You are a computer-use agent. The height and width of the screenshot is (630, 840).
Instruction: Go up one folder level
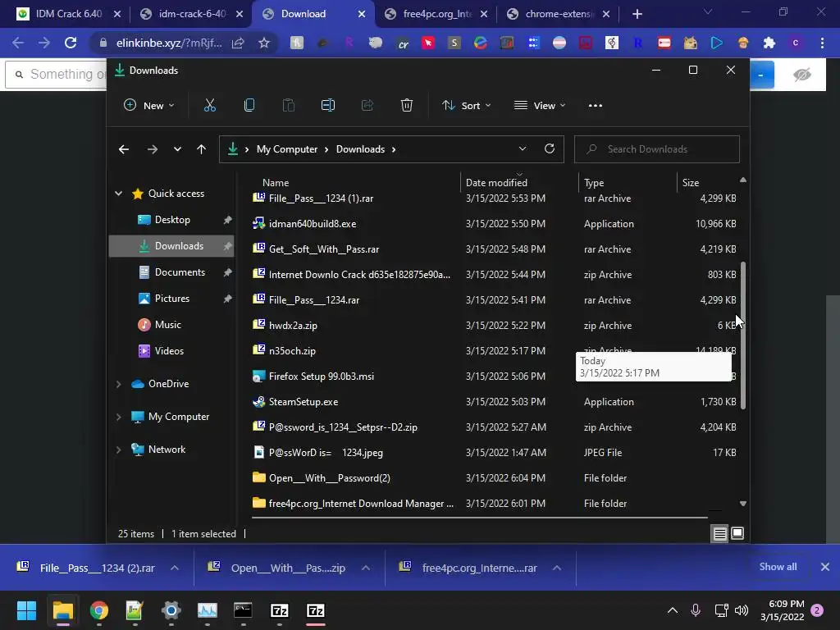pyautogui.click(x=201, y=149)
